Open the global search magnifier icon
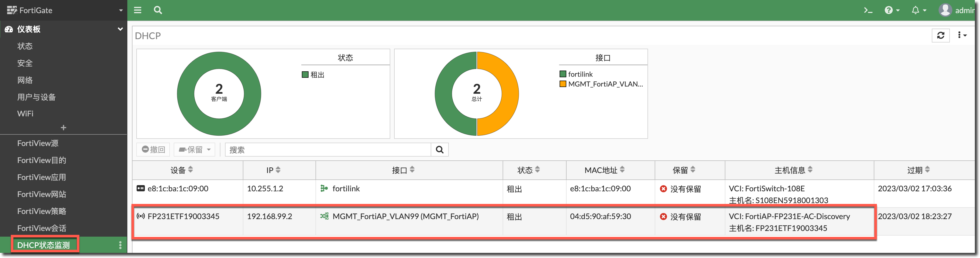 [x=158, y=10]
